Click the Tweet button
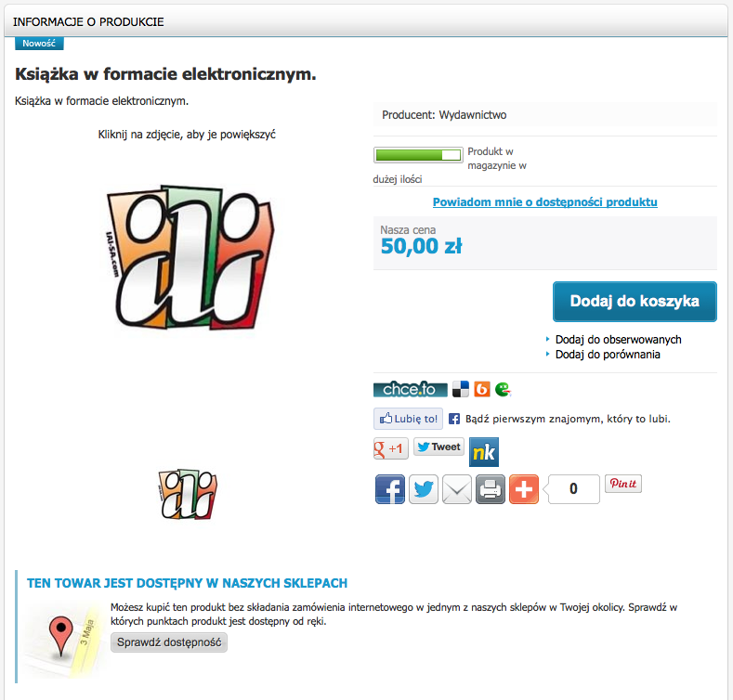The height and width of the screenshot is (700, 733). click(438, 447)
